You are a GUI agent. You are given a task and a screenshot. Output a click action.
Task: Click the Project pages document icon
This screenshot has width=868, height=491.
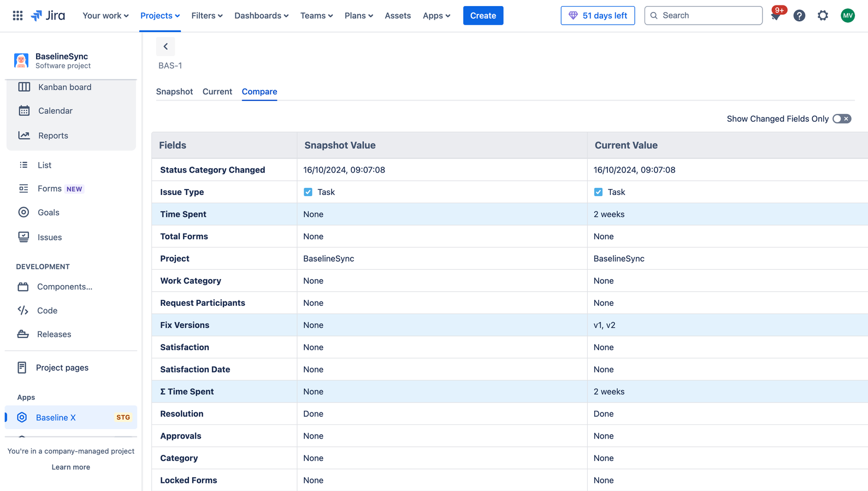[x=22, y=368]
